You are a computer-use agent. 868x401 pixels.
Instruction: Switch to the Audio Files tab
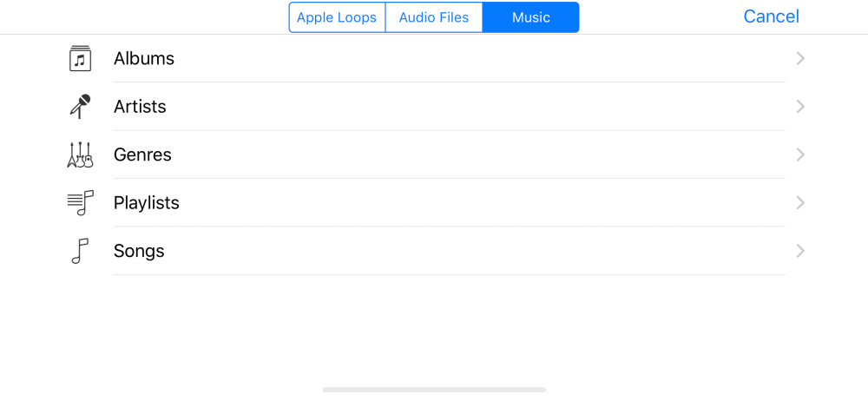pos(434,17)
